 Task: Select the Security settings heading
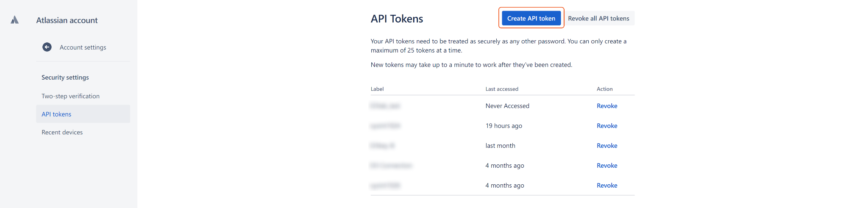coord(65,78)
